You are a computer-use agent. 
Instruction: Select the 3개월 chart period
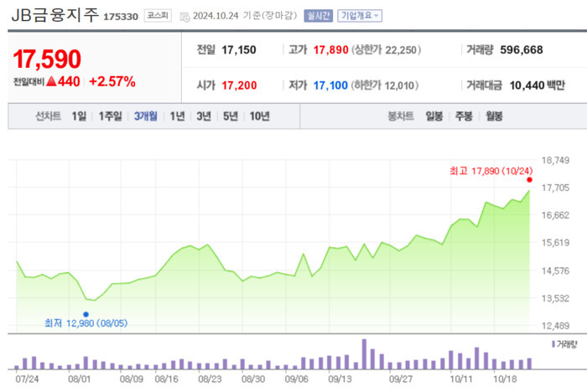coord(146,116)
